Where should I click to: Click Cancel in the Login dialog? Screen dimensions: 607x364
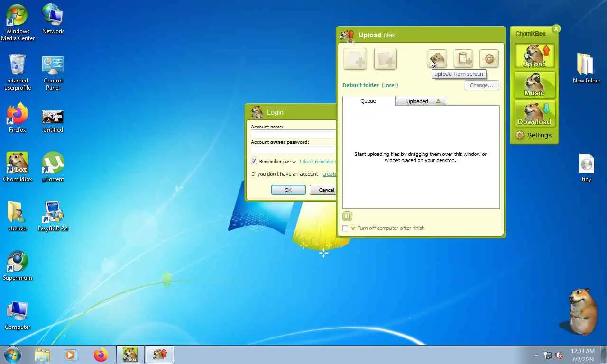(323, 190)
